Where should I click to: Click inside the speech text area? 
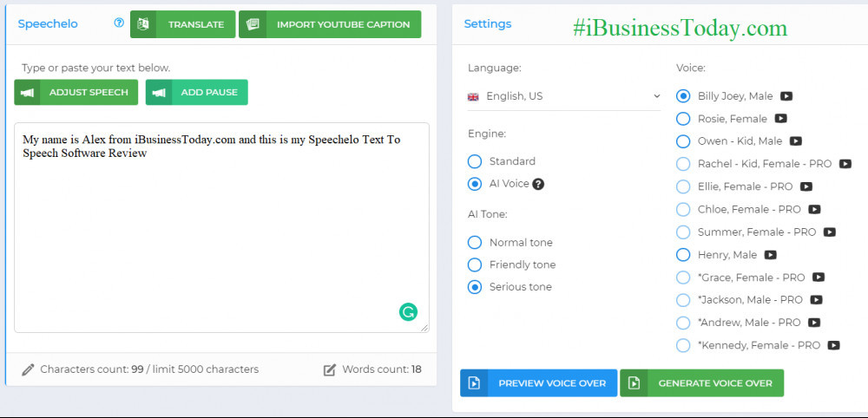221,227
